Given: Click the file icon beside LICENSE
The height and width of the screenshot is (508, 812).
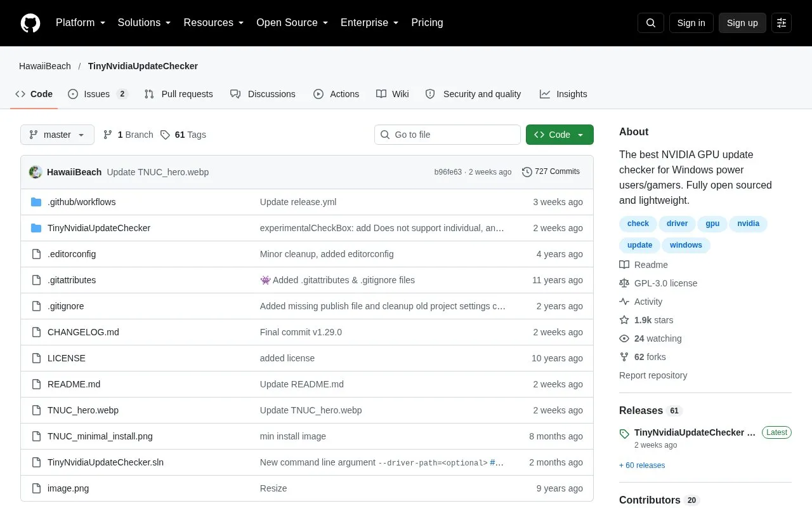Looking at the screenshot, I should point(36,358).
